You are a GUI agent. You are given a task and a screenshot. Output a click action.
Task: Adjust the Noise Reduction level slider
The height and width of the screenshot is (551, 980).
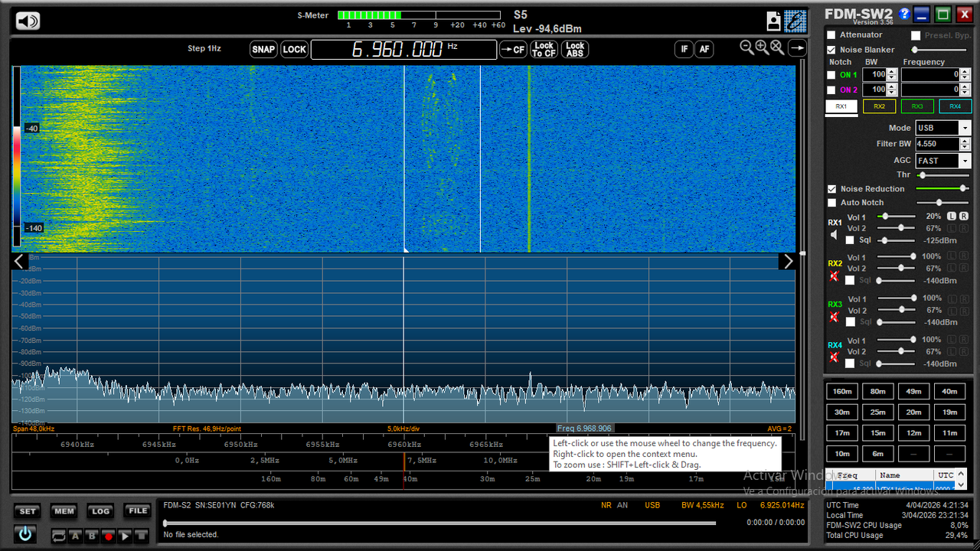pyautogui.click(x=942, y=188)
